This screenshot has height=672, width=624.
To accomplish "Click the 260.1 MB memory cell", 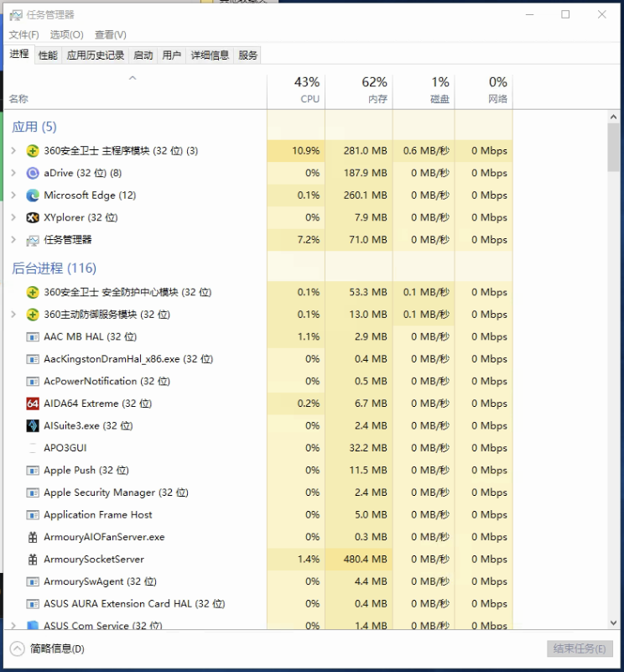I will (359, 195).
